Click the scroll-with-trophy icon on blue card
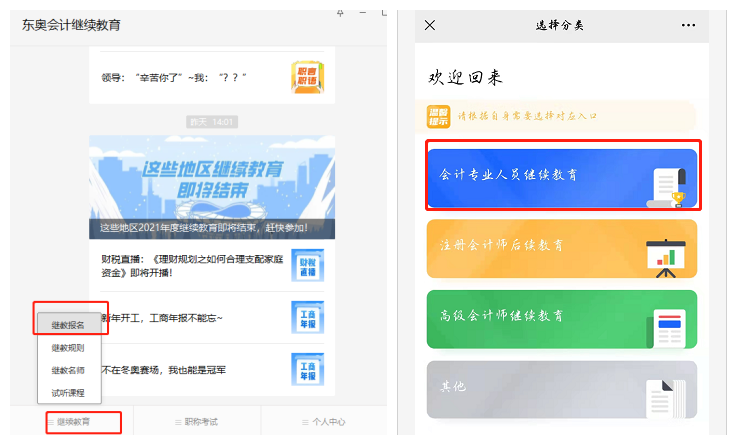The height and width of the screenshot is (445, 737). click(x=667, y=187)
